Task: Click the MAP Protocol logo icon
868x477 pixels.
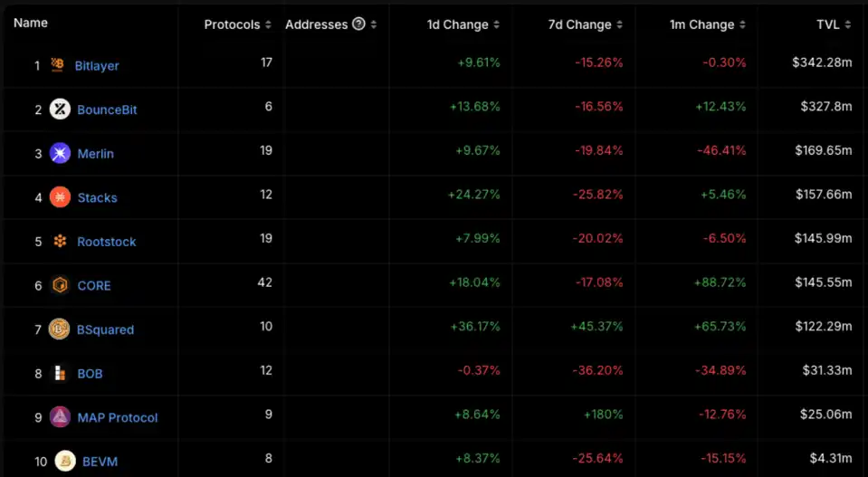Action: [x=60, y=417]
